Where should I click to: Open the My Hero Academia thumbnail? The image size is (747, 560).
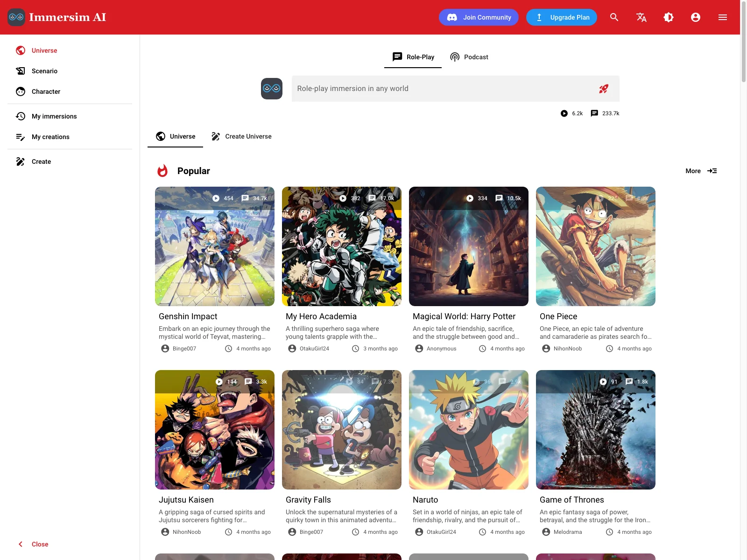click(x=342, y=246)
